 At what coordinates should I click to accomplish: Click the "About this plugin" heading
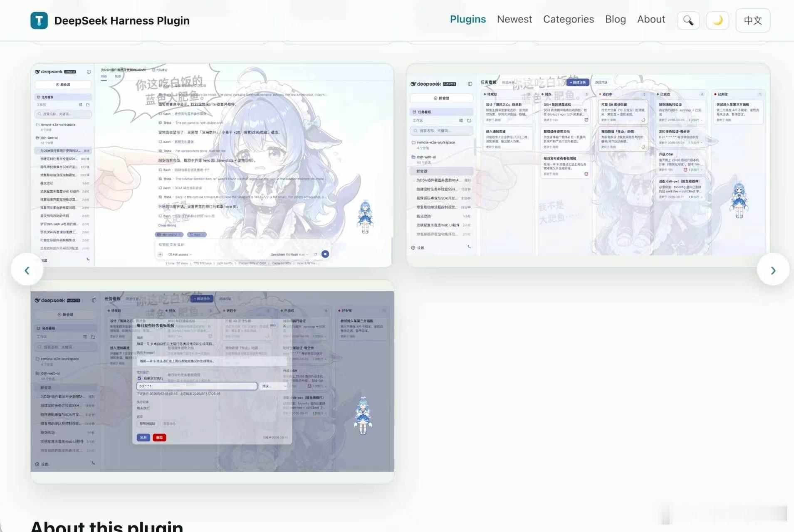pos(107,526)
